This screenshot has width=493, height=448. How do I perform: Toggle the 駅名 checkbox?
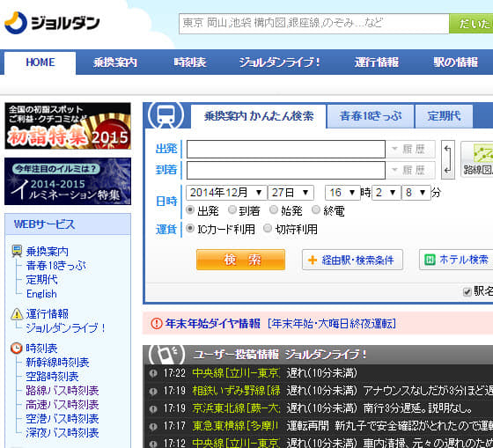467,291
